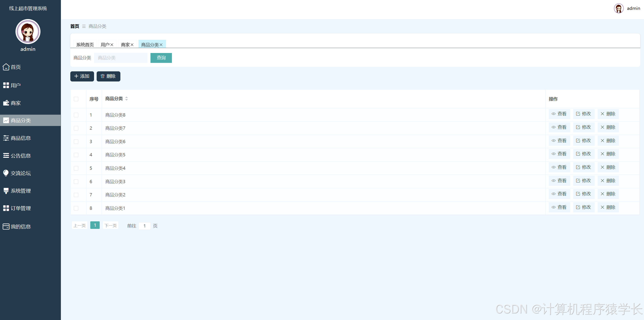Click the 商品信息 sliders icon in sidebar
The height and width of the screenshot is (320, 644).
(x=6, y=138)
